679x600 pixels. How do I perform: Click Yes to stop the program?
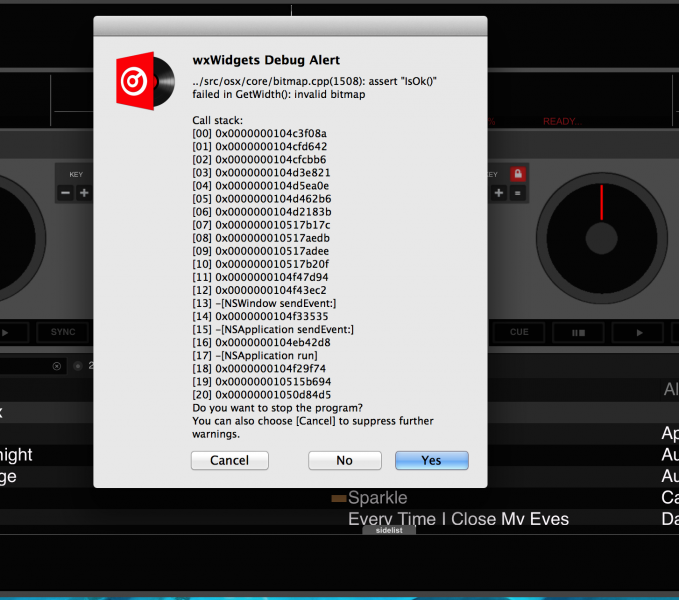coord(431,460)
